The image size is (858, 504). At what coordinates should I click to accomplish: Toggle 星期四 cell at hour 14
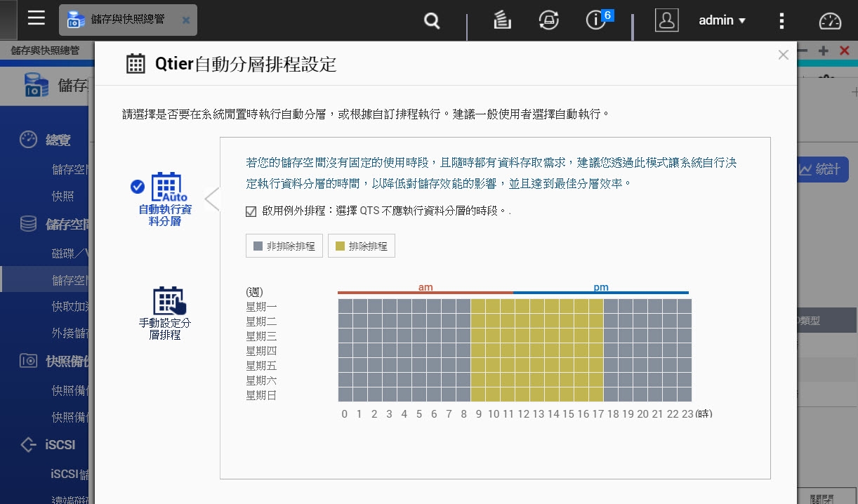[552, 350]
